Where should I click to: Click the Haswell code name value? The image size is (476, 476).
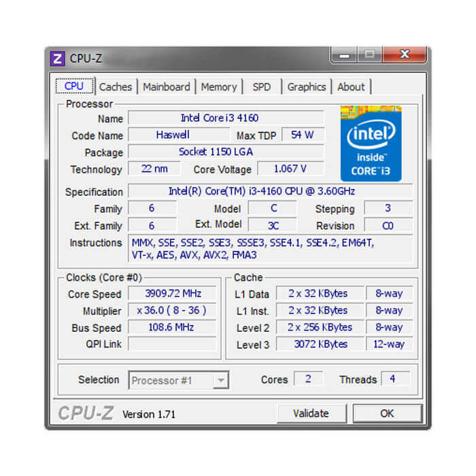tap(179, 135)
